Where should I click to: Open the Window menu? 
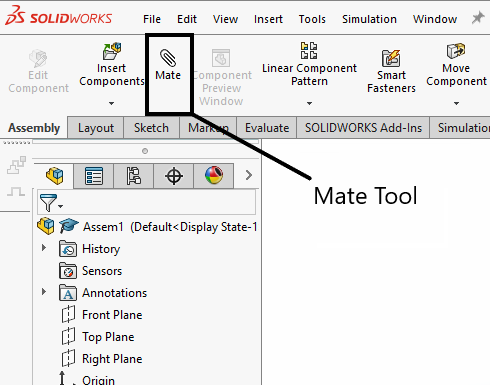(x=435, y=19)
